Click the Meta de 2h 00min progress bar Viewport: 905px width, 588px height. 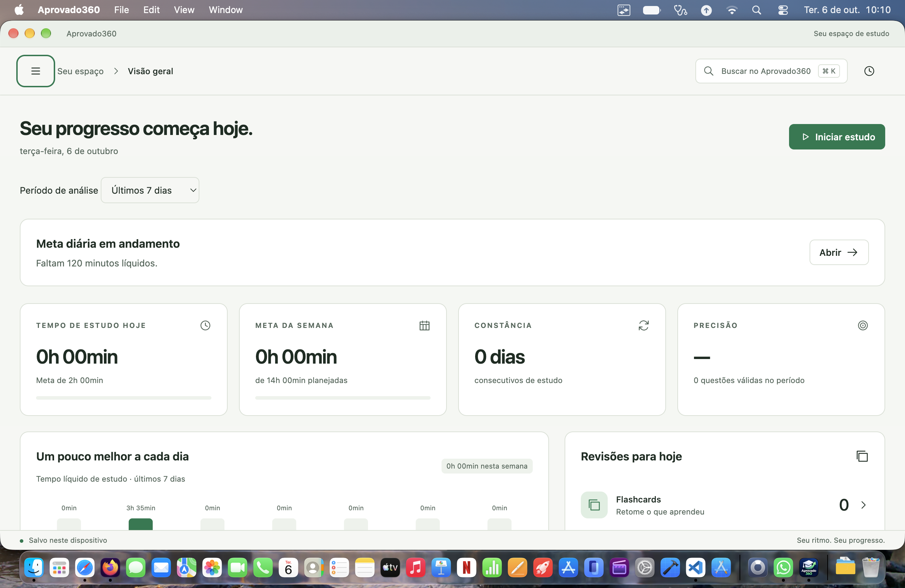point(124,398)
